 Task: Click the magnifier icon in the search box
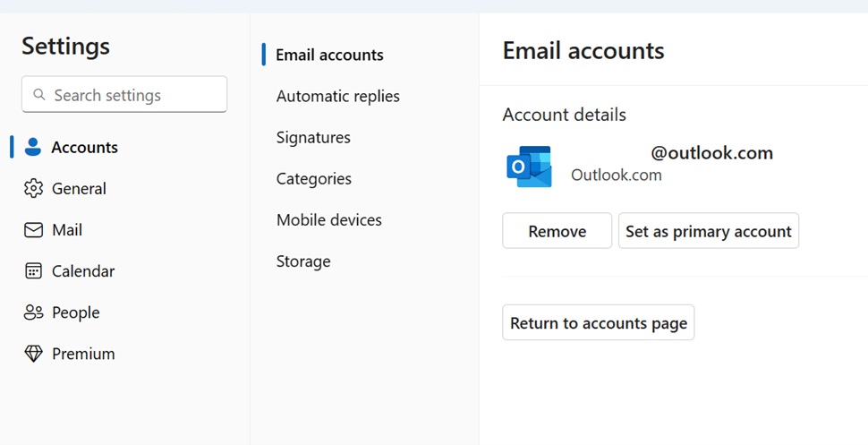coord(38,95)
